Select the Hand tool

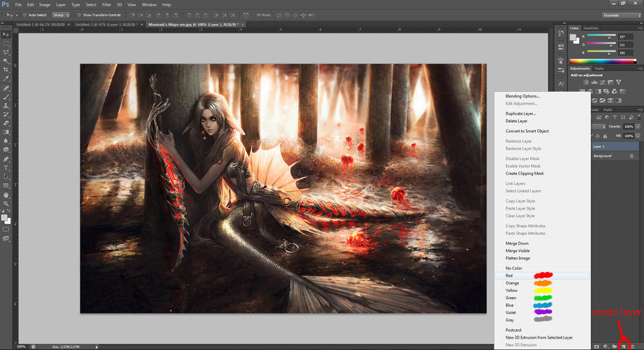pyautogui.click(x=6, y=195)
